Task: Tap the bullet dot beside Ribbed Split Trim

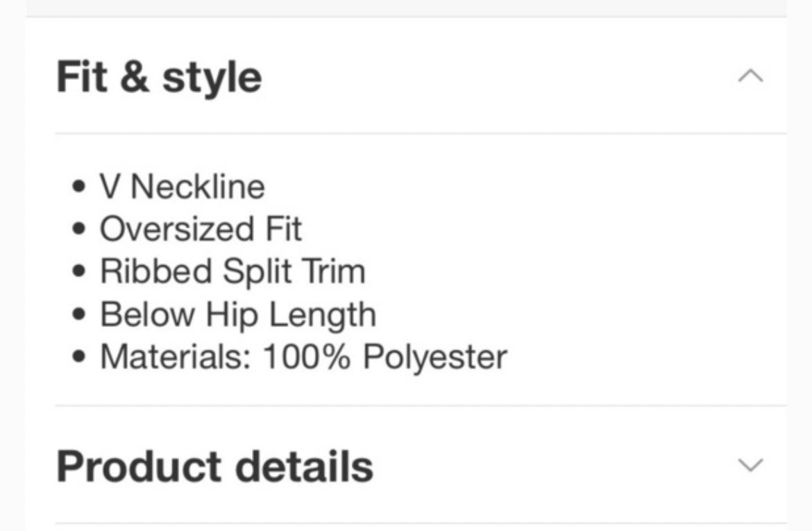Action: click(81, 272)
